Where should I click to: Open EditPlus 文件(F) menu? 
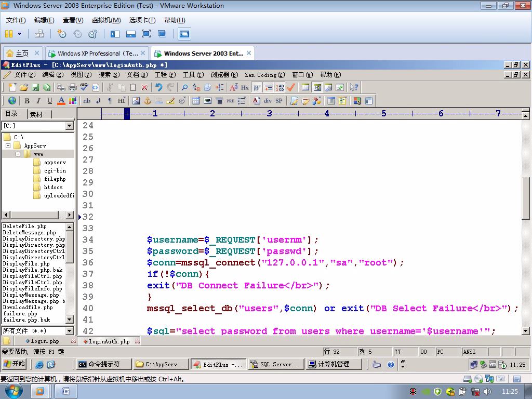click(x=25, y=75)
